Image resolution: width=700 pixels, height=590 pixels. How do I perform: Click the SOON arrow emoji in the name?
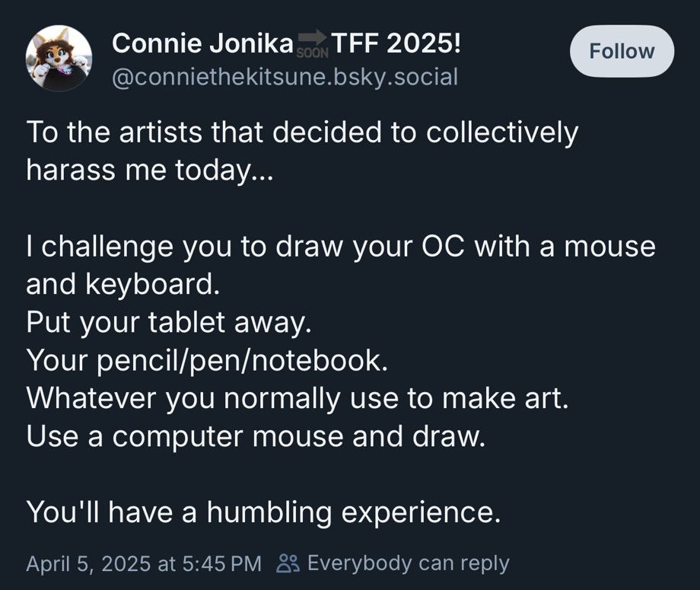(x=310, y=46)
